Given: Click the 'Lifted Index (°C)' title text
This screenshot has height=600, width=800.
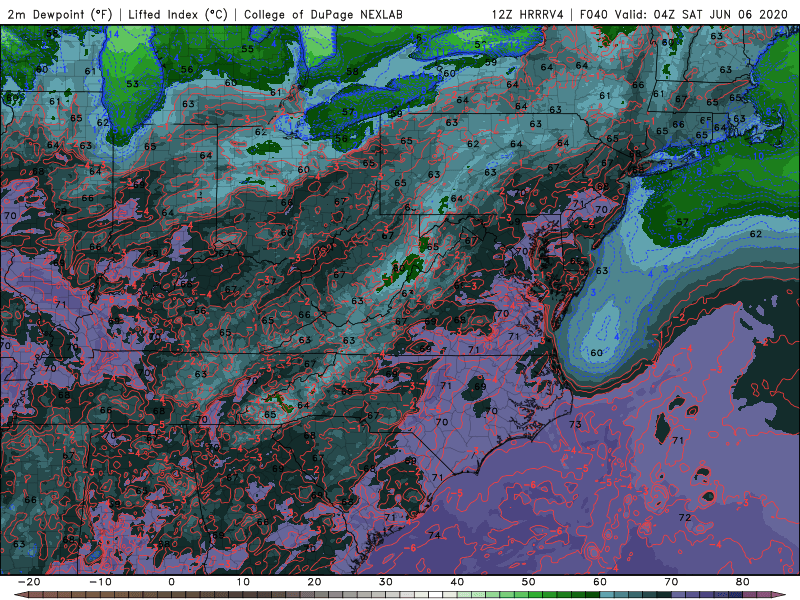Looking at the screenshot, I should pos(178,14).
